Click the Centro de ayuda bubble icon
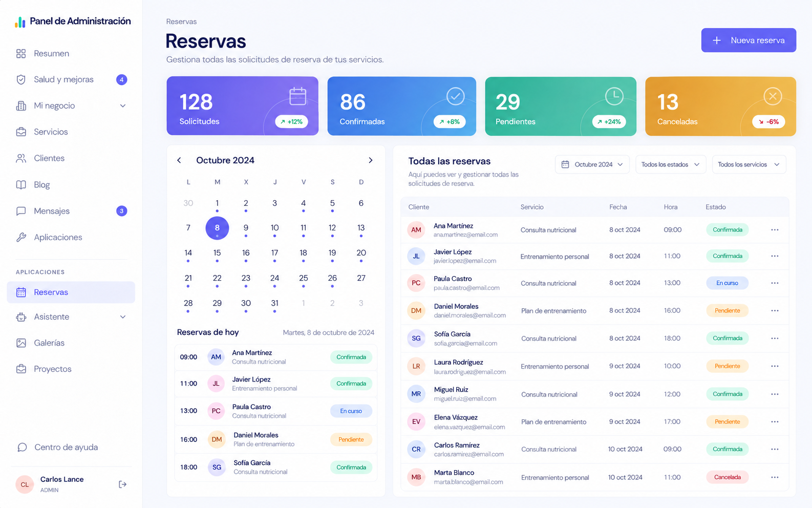812x508 pixels. point(22,447)
